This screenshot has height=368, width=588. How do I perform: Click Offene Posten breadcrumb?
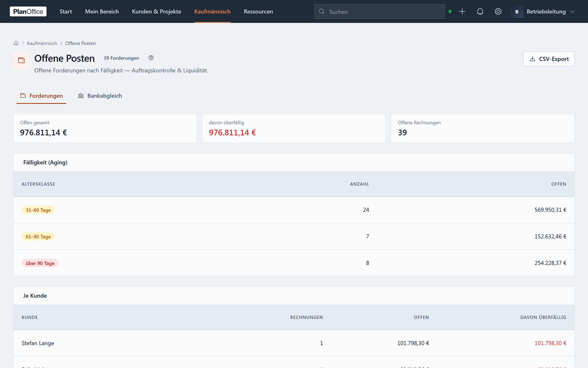(x=80, y=43)
